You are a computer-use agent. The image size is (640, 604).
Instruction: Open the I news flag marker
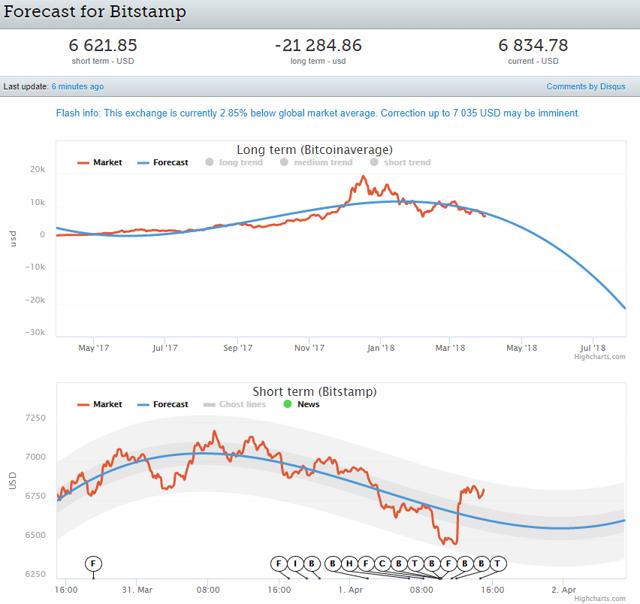pyautogui.click(x=295, y=564)
